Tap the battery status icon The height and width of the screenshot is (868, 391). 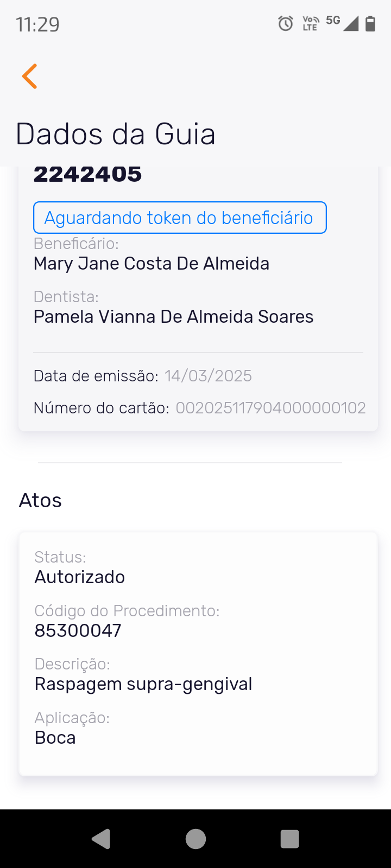point(370,23)
